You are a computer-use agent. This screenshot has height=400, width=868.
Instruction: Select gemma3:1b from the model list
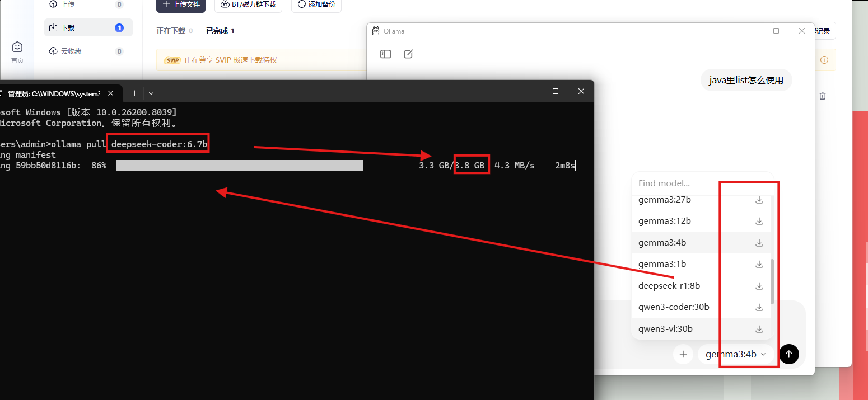[662, 264]
